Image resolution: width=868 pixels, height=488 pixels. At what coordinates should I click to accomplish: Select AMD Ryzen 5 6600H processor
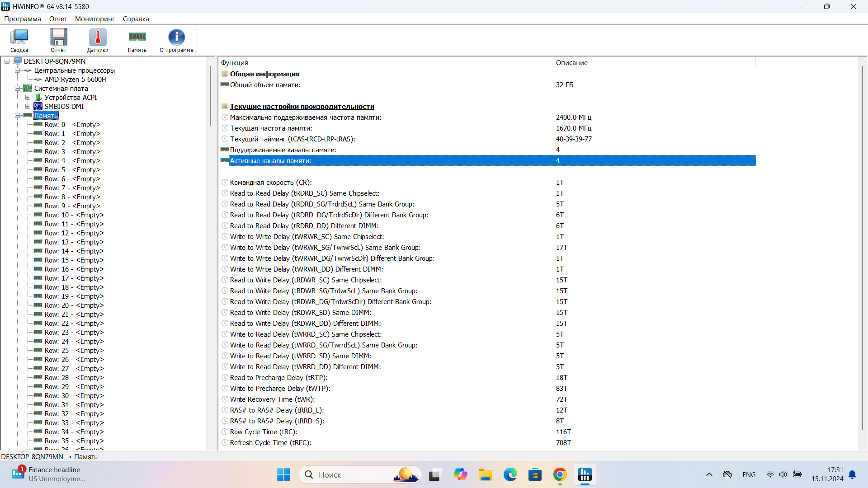coord(75,80)
